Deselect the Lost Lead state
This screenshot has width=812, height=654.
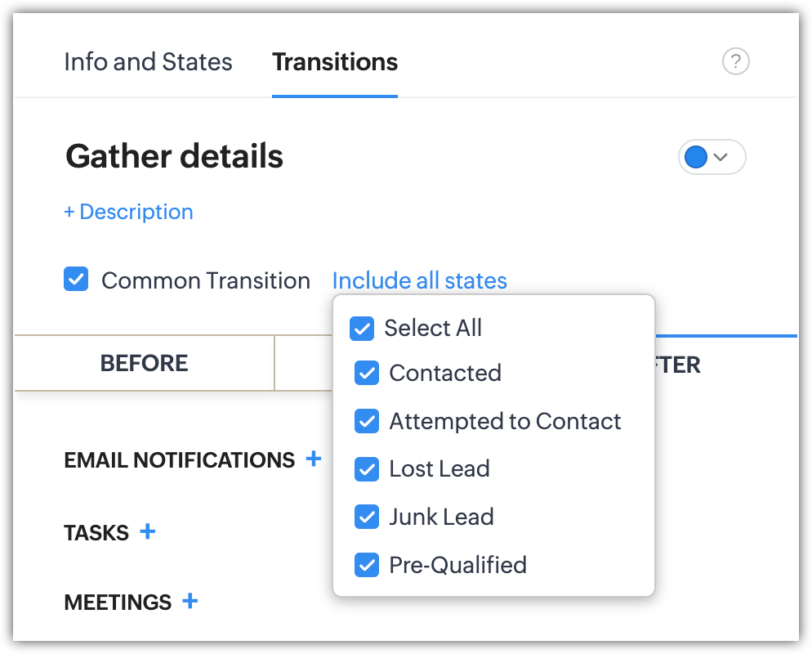(367, 468)
